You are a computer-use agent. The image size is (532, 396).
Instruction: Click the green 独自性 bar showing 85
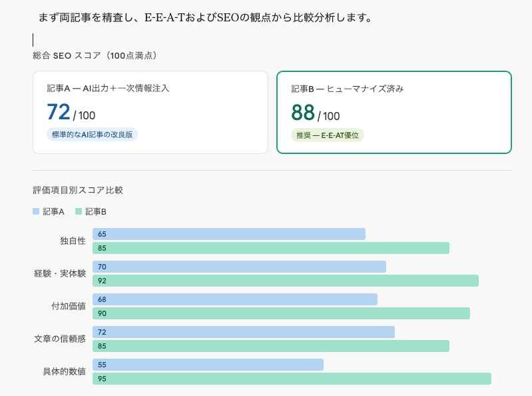pyautogui.click(x=271, y=248)
